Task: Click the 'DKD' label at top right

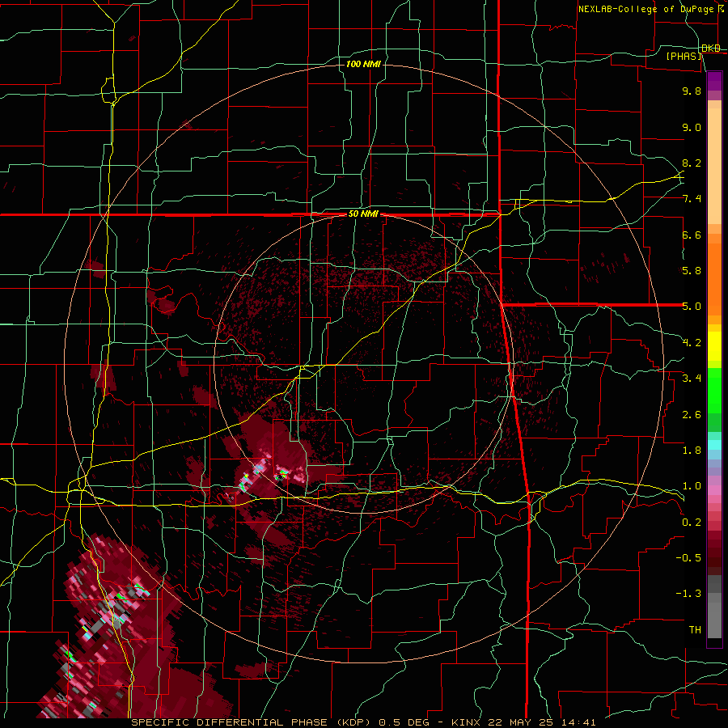Action: [711, 49]
